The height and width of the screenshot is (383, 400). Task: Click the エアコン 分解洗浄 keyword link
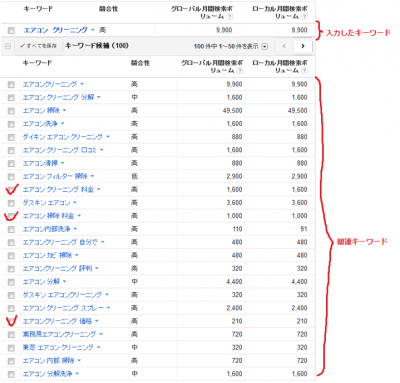[47, 374]
